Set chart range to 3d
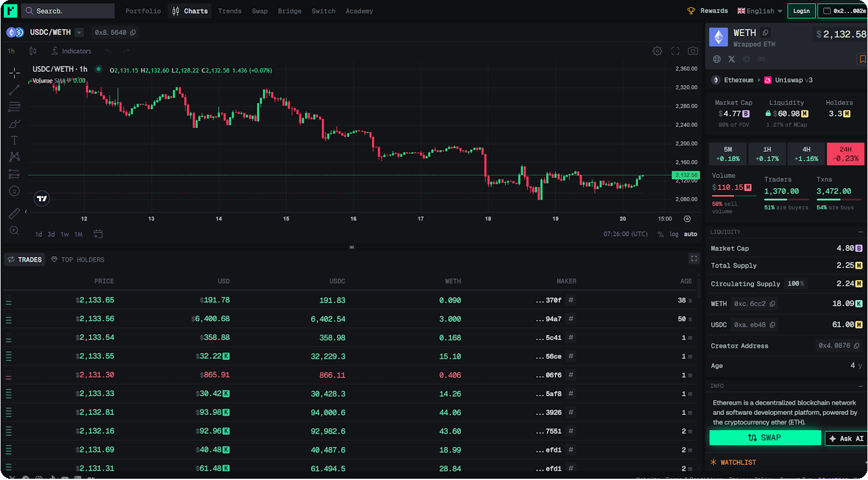Screen dimensions: 868x480 [51, 234]
